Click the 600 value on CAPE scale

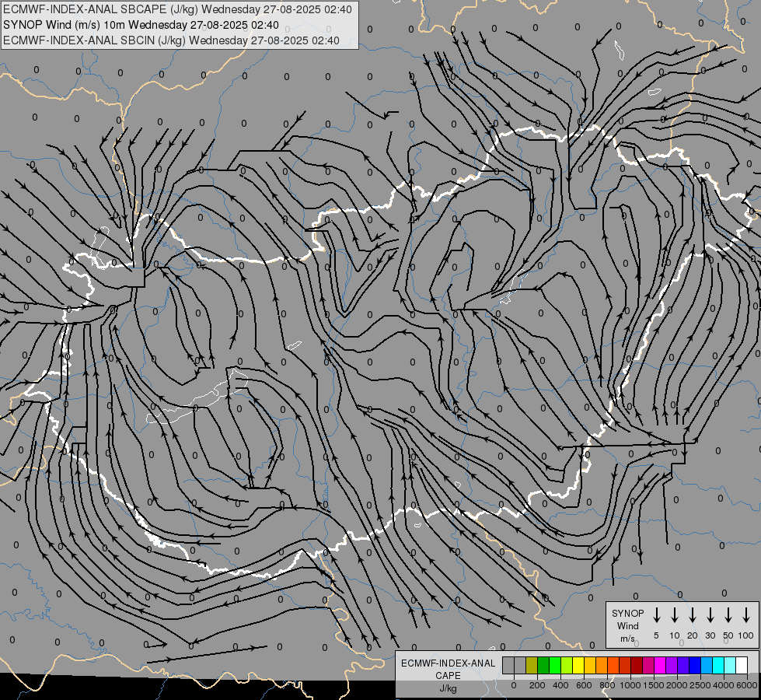(584, 685)
